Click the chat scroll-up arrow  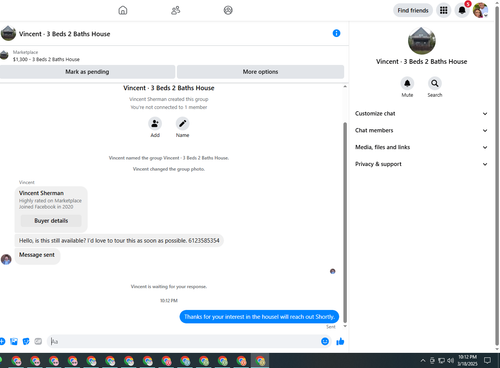coord(345,87)
